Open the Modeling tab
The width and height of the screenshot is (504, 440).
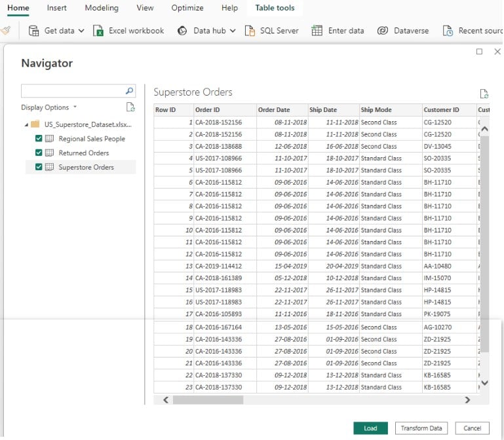pyautogui.click(x=102, y=8)
